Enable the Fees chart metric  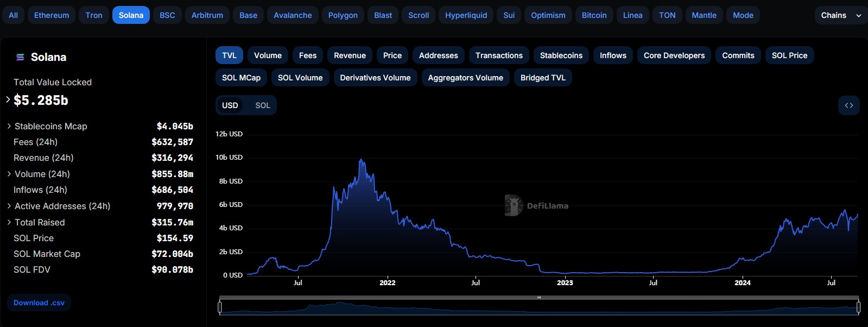click(308, 55)
